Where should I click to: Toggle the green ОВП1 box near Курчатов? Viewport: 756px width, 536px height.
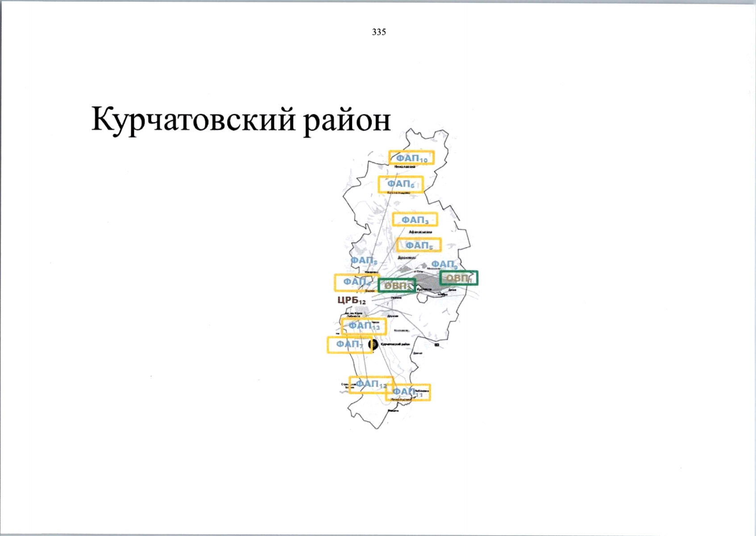(460, 278)
